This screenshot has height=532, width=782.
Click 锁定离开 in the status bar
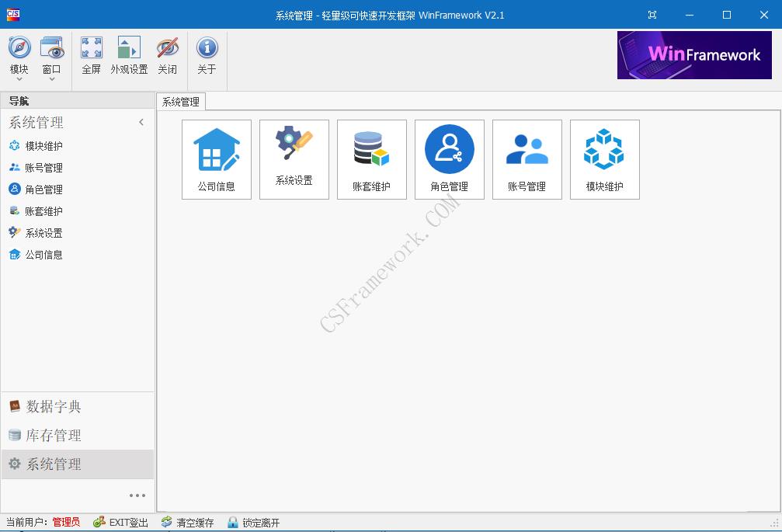click(256, 522)
